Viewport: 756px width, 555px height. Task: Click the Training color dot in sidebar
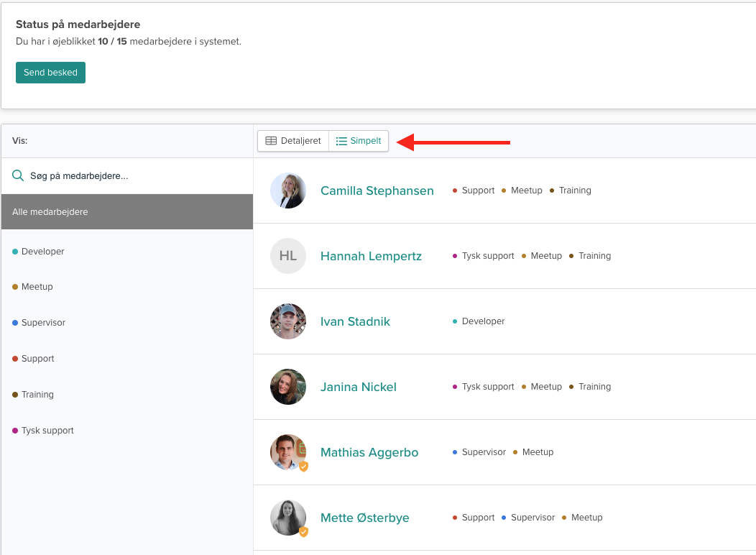15,395
